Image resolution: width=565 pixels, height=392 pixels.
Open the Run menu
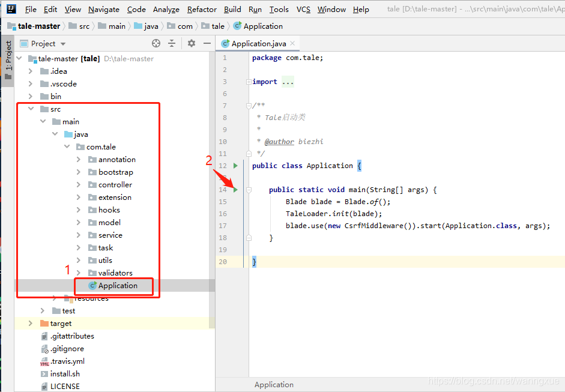[255, 10]
